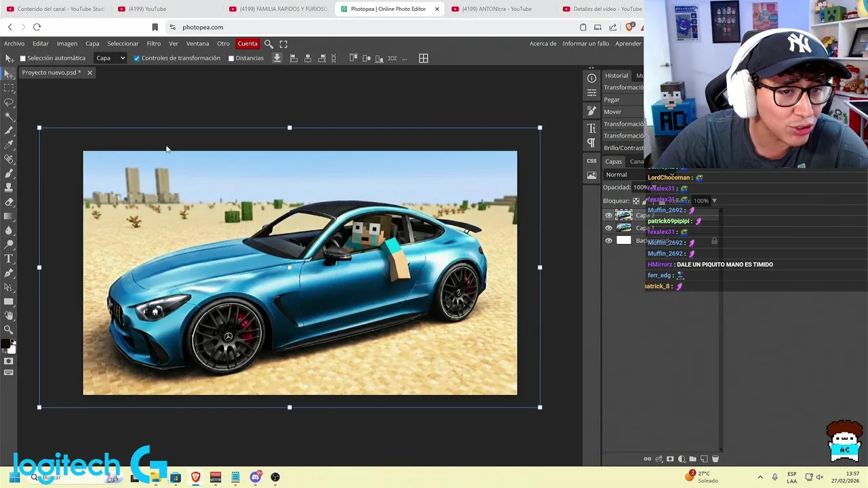The image size is (868, 488).
Task: Select the Lasso tool
Action: [x=9, y=102]
